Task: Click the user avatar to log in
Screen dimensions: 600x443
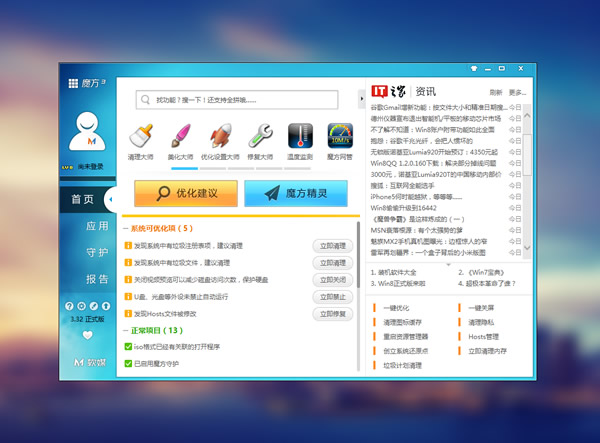Action: coord(87,131)
